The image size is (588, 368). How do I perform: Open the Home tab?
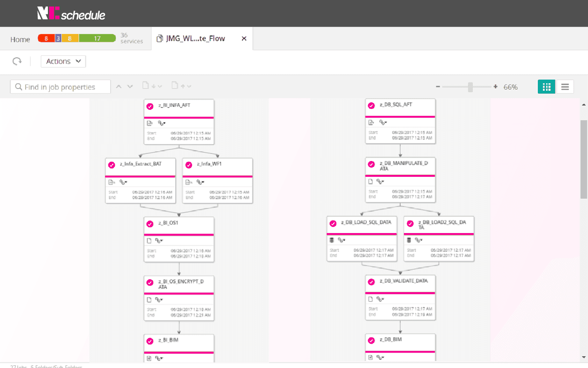20,40
